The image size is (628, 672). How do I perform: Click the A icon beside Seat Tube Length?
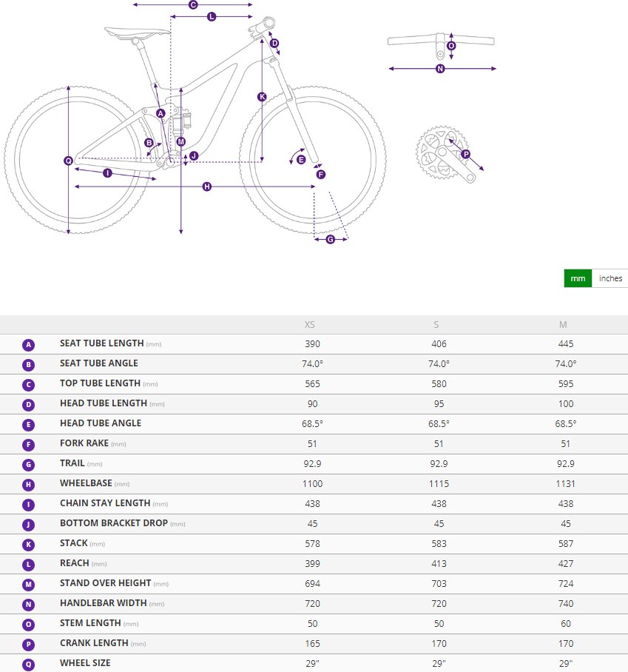(28, 345)
